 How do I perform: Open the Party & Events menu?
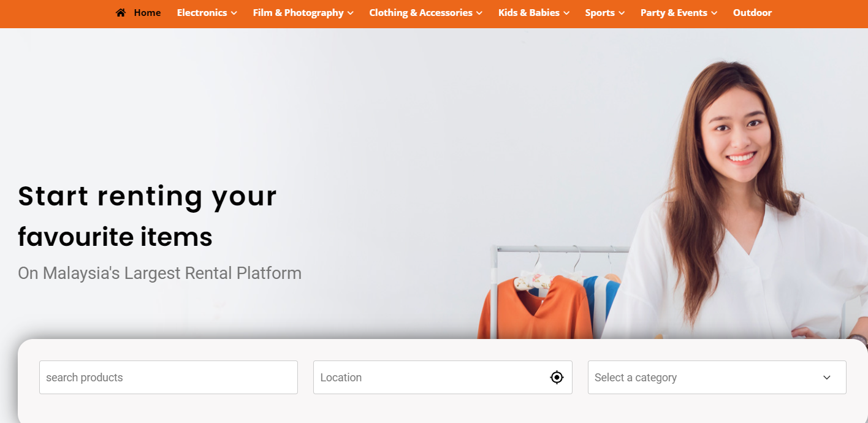tap(679, 13)
